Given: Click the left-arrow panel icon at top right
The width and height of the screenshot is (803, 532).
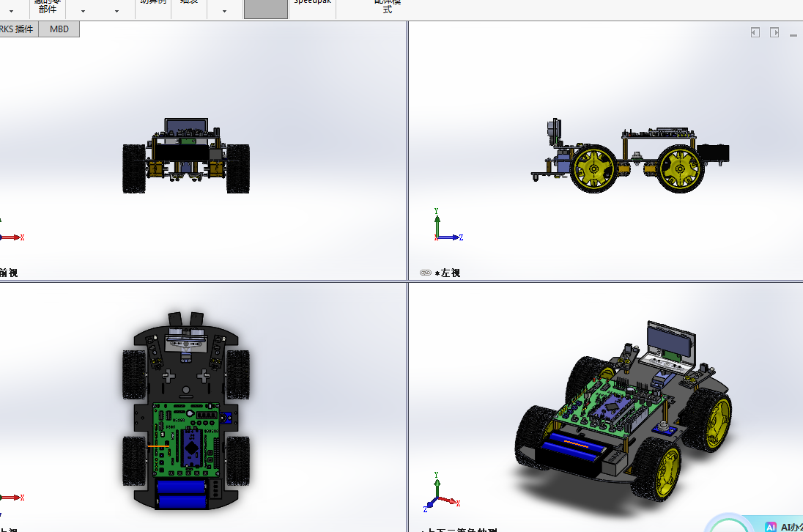Looking at the screenshot, I should pos(755,32).
